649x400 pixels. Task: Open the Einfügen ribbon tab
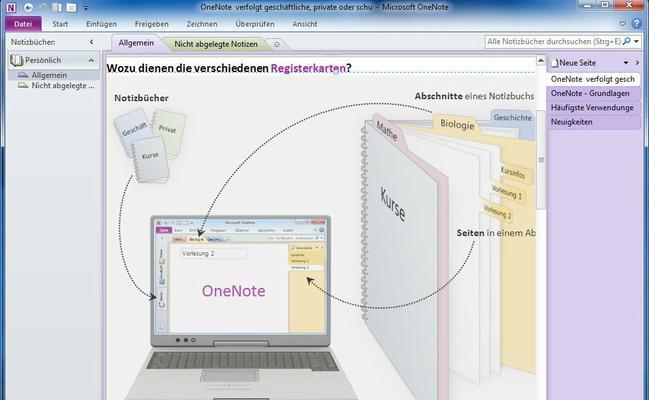pyautogui.click(x=101, y=24)
